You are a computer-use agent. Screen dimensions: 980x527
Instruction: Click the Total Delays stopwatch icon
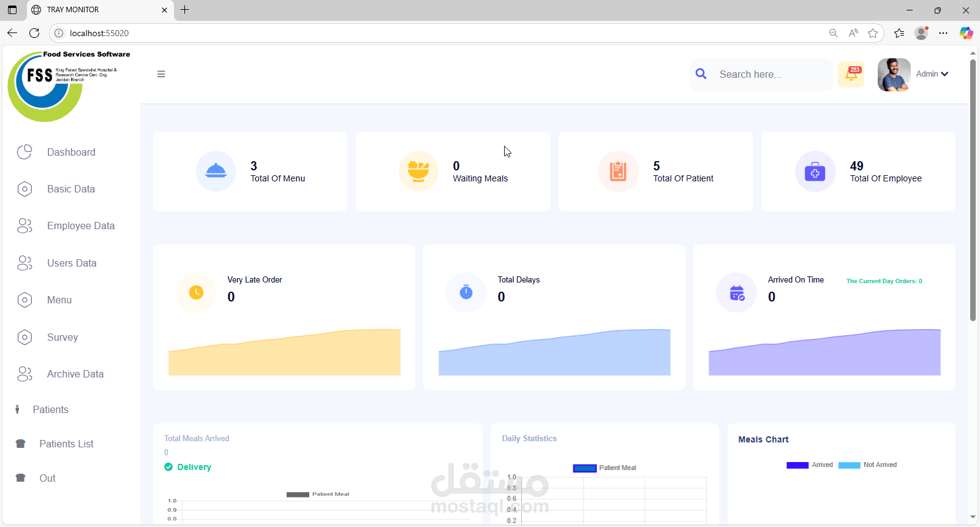pyautogui.click(x=466, y=292)
